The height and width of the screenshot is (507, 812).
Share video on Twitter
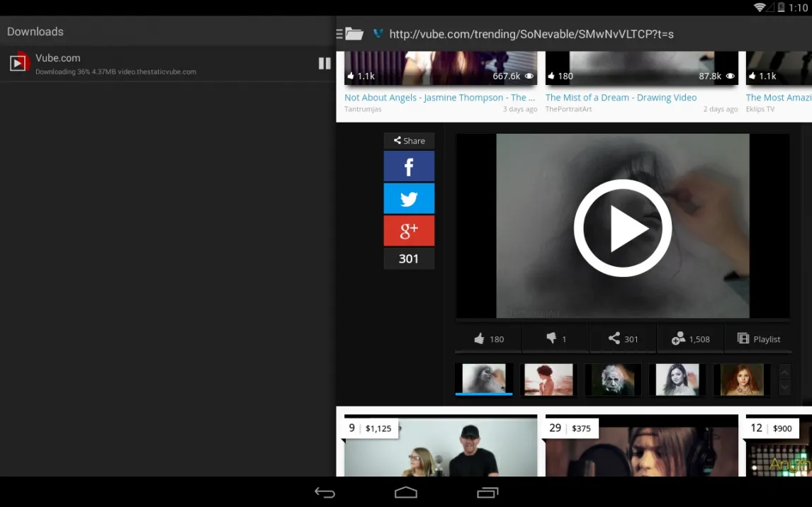(x=409, y=199)
